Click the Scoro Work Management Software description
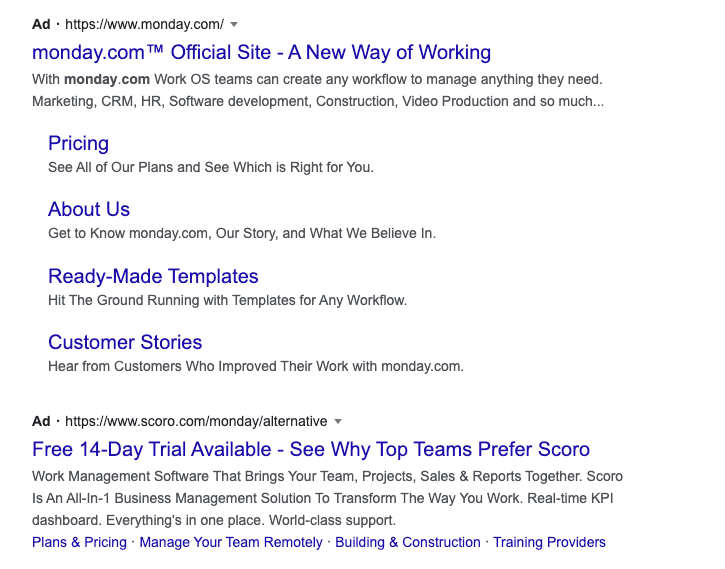725x569 pixels. [x=327, y=498]
